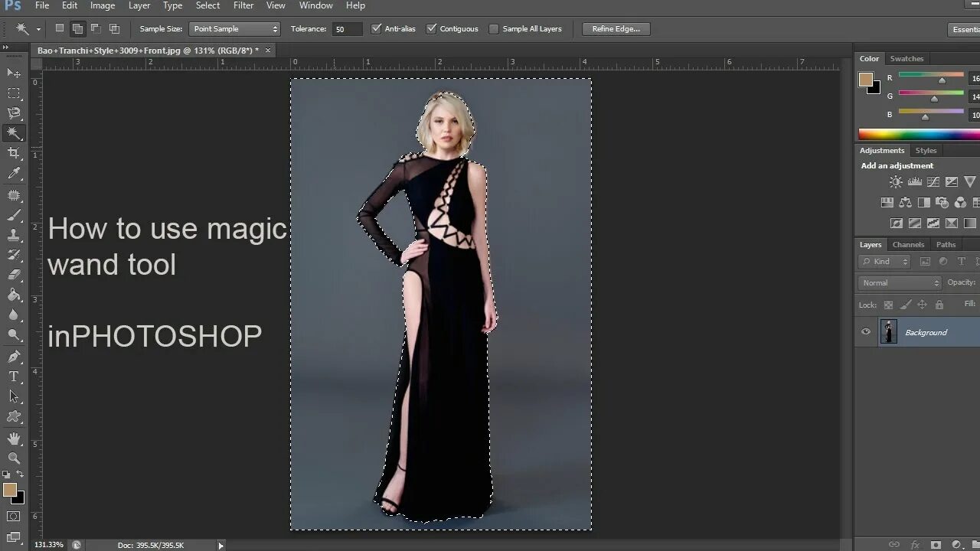980x551 pixels.
Task: Enable Sample All Layers
Action: coord(493,28)
